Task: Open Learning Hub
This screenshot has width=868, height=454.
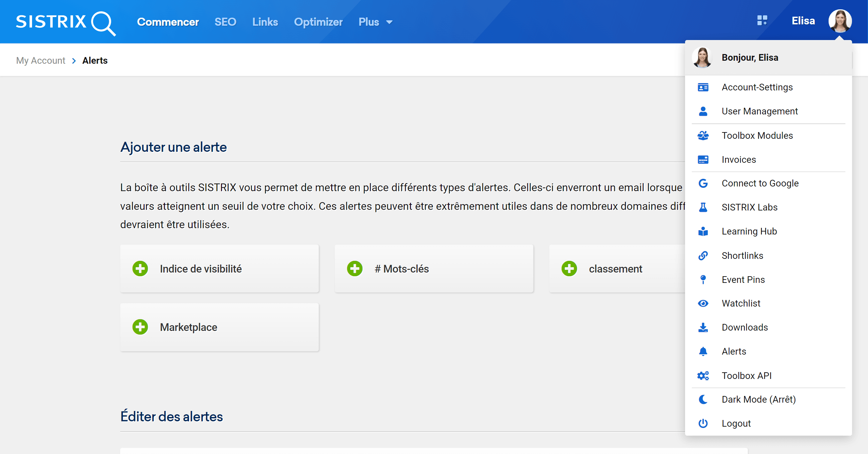Action: (768, 232)
